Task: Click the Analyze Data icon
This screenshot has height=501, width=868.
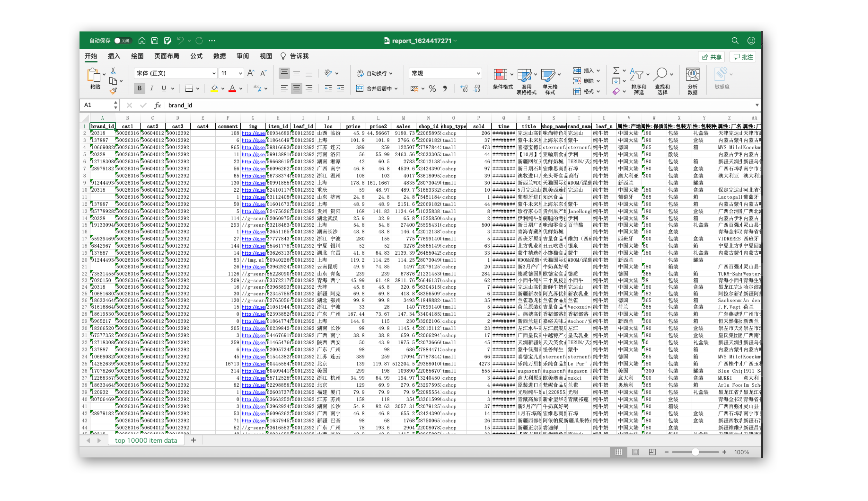Action: click(x=692, y=74)
